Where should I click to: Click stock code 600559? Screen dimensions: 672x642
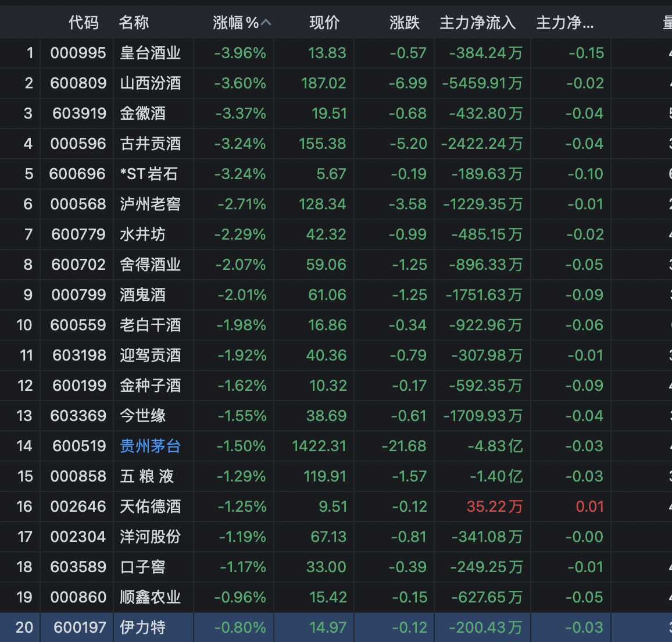78,325
